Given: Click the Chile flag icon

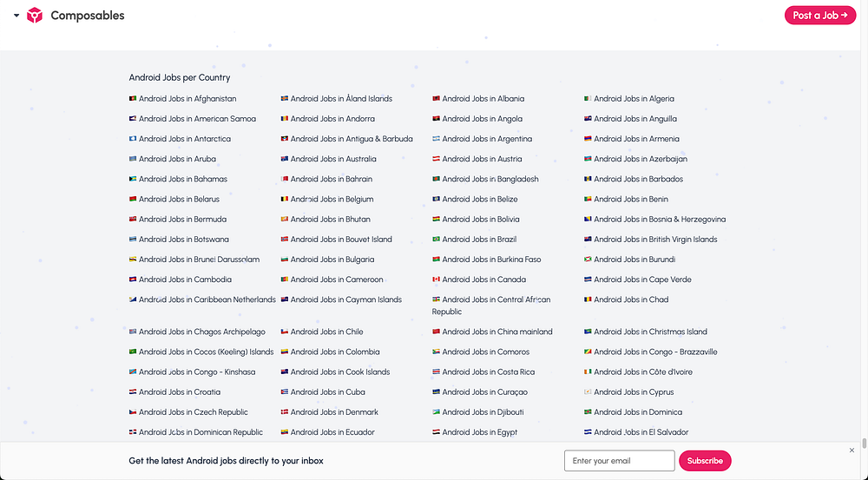Looking at the screenshot, I should (x=285, y=332).
